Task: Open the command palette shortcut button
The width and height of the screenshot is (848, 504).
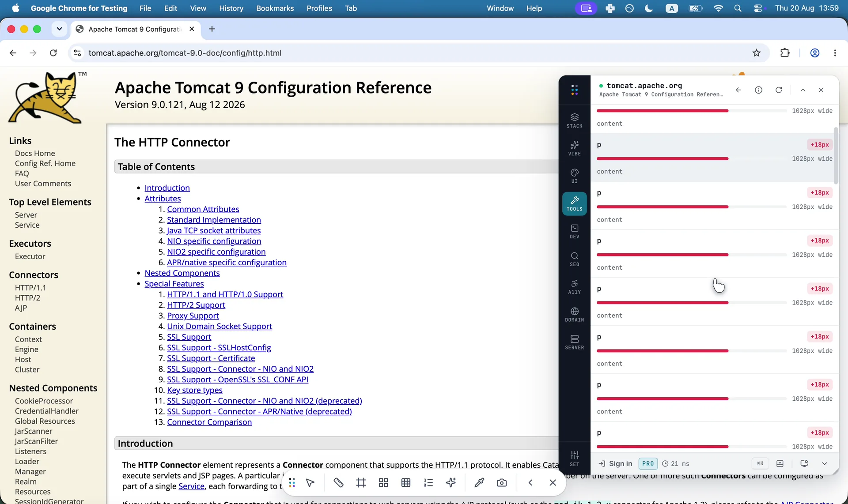Action: pyautogui.click(x=760, y=463)
